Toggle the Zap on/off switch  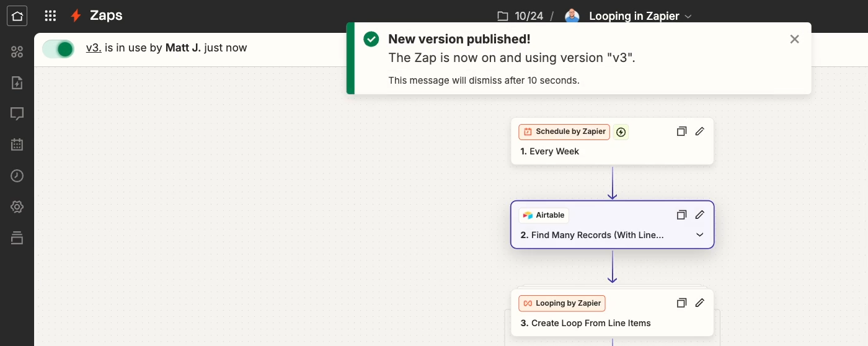tap(58, 48)
